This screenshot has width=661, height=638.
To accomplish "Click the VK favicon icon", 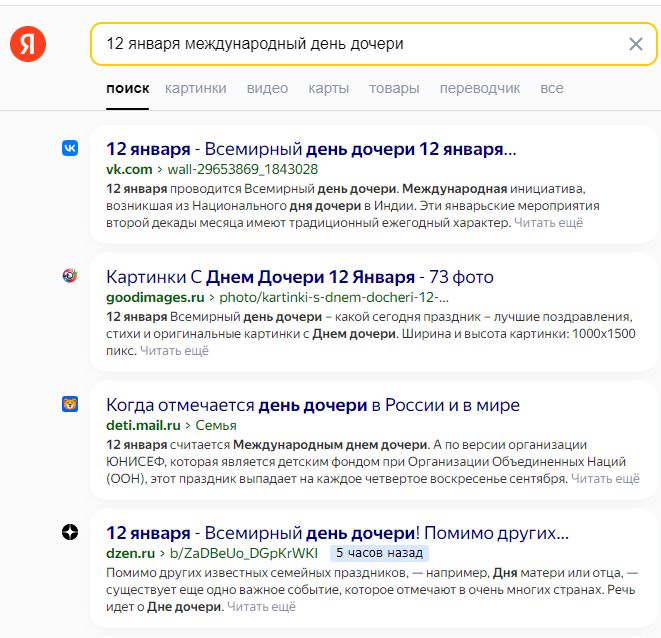I will tap(70, 148).
